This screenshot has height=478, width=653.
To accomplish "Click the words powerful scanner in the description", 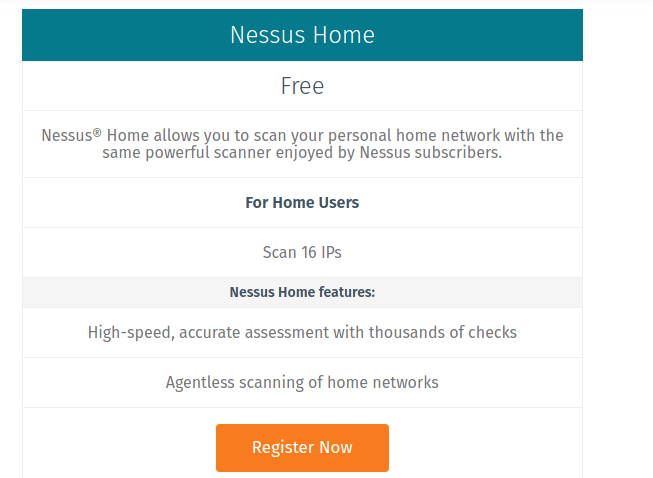I will (x=208, y=153).
